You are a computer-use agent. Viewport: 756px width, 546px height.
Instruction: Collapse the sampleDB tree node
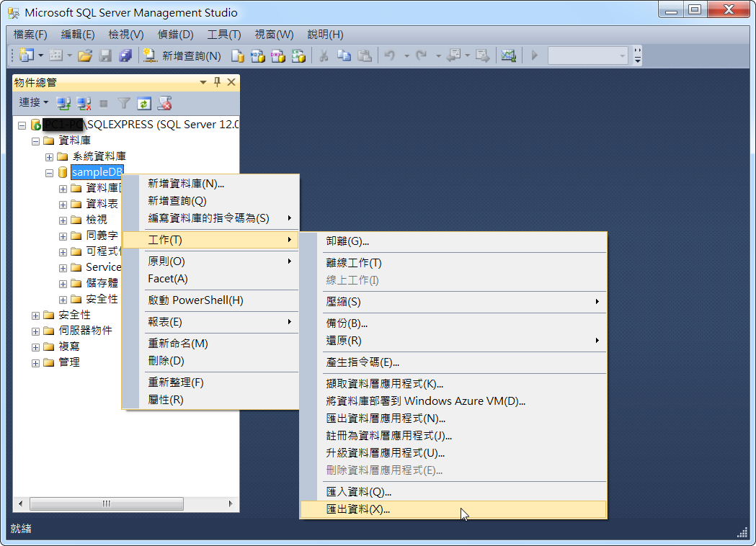[49, 172]
